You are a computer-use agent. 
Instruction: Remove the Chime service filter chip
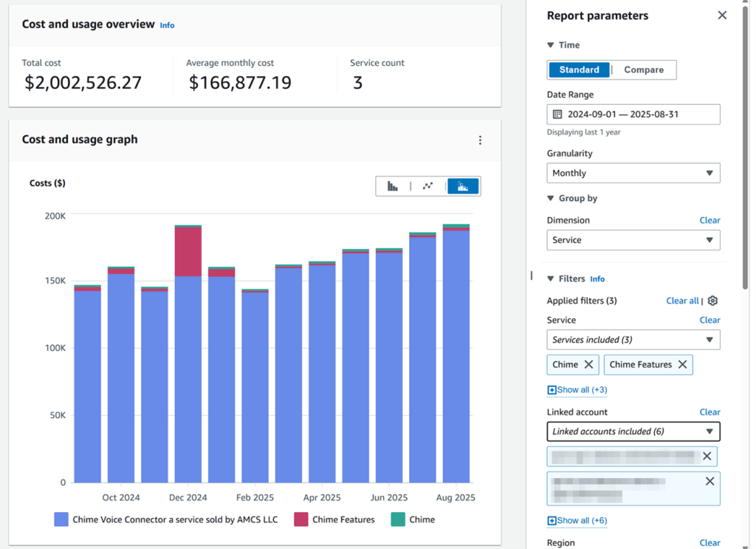coord(588,364)
